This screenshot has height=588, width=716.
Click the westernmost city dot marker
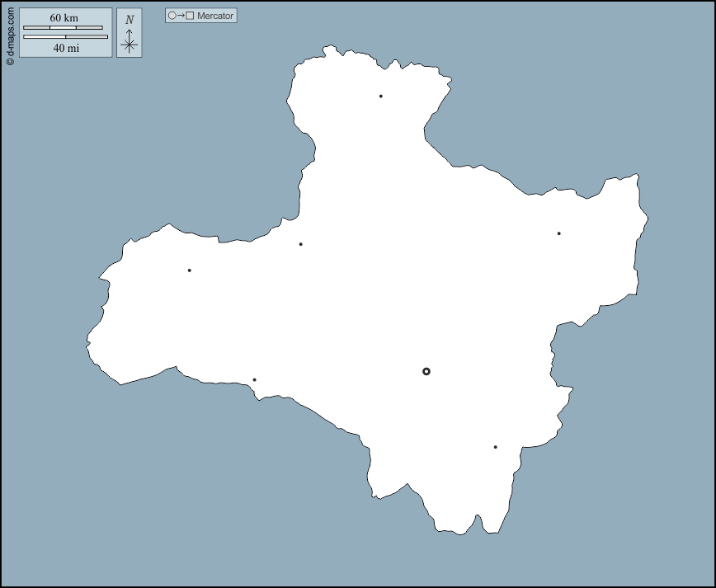(x=189, y=270)
